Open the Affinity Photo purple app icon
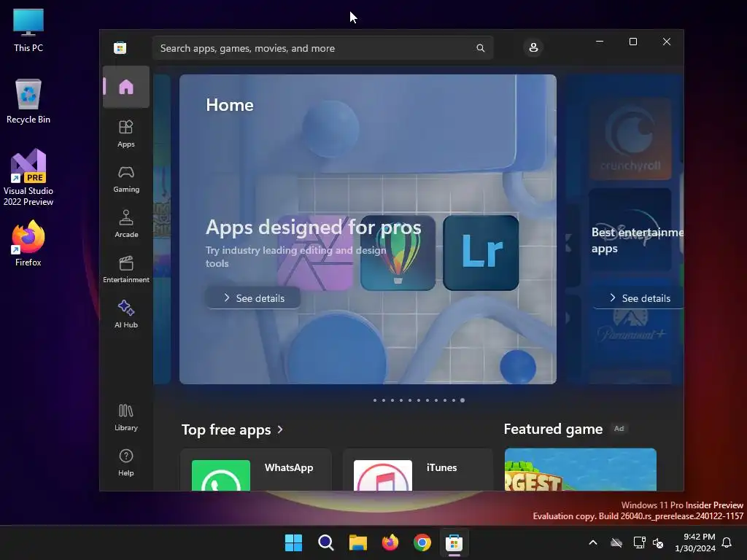Viewport: 747px width, 560px height. (x=315, y=253)
